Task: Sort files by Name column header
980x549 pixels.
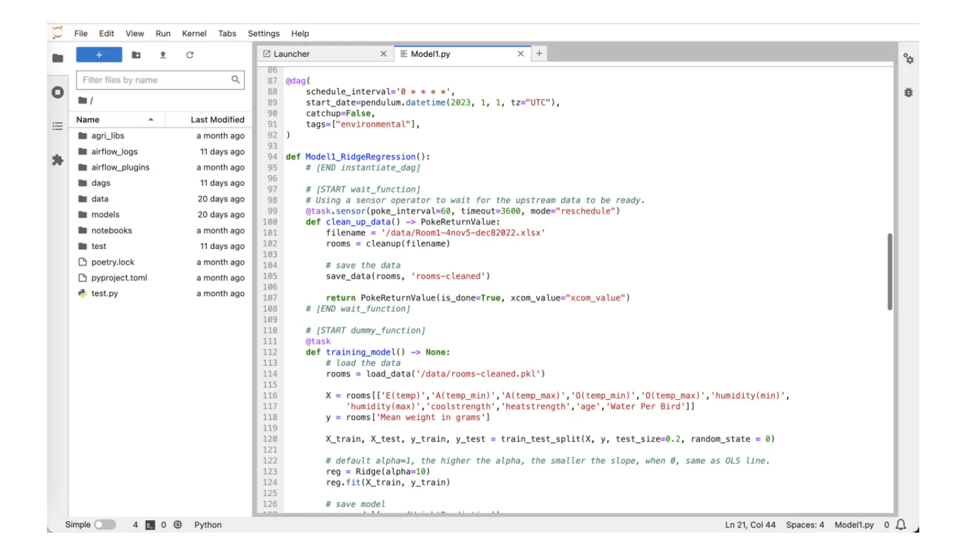Action: 116,120
